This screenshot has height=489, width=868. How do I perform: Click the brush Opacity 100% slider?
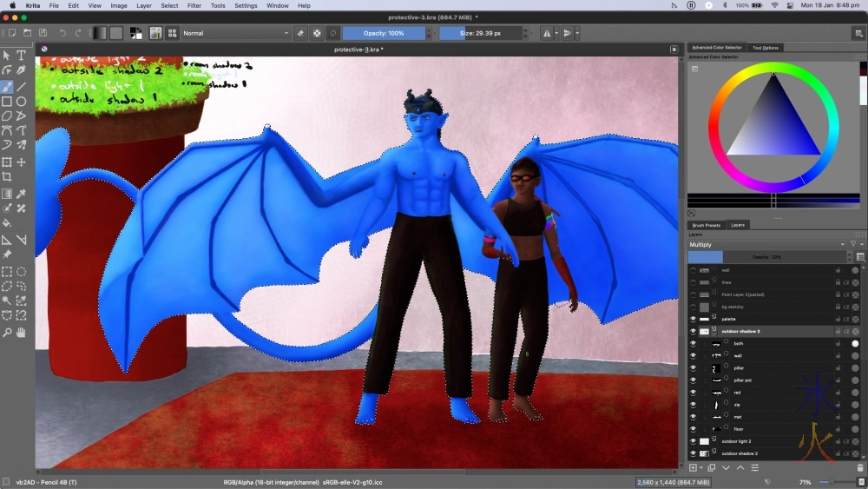(384, 33)
